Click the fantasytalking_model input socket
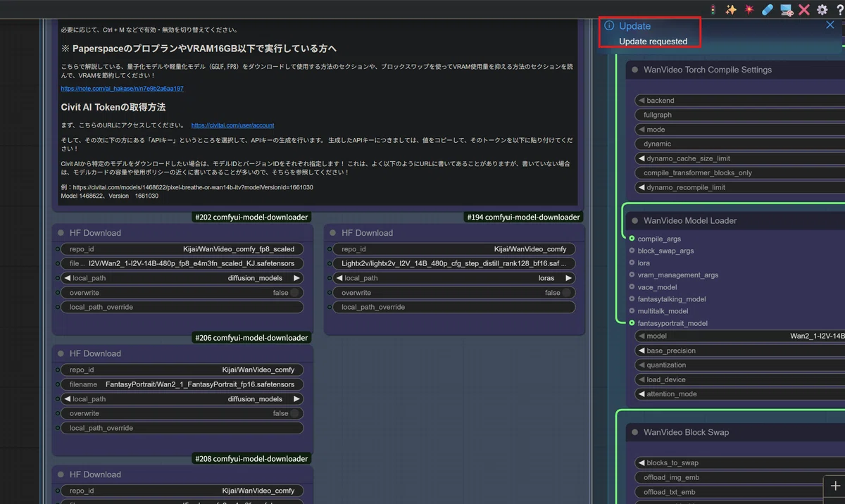Screen dimensions: 845x504 (x=632, y=298)
